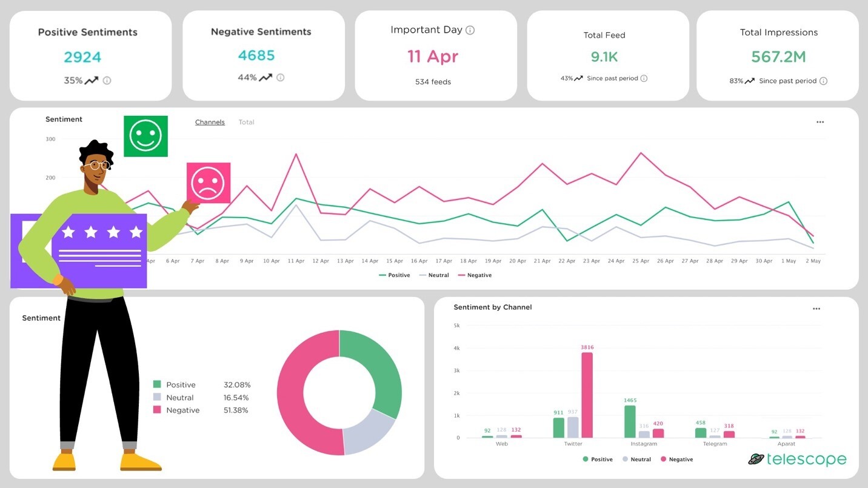The height and width of the screenshot is (488, 868).
Task: Click the info icon beside Positive Sentiments percentage
Action: pos(107,81)
